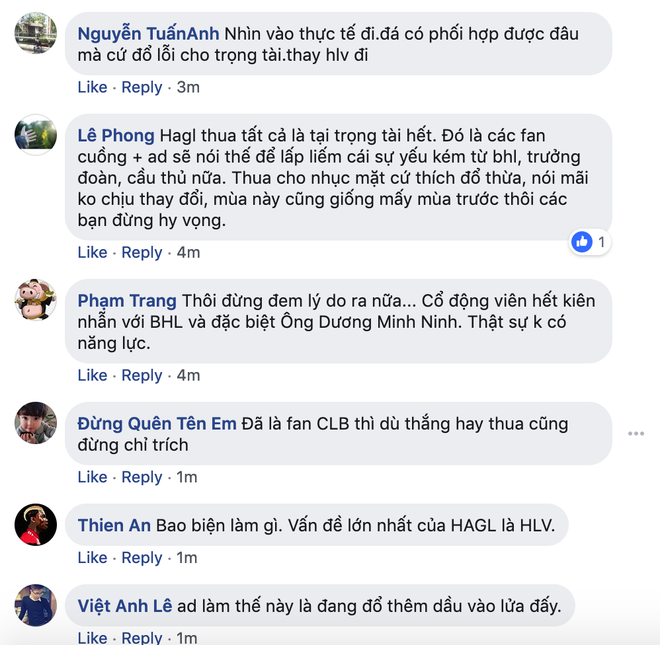Like Phạm Trang's comment

92,375
